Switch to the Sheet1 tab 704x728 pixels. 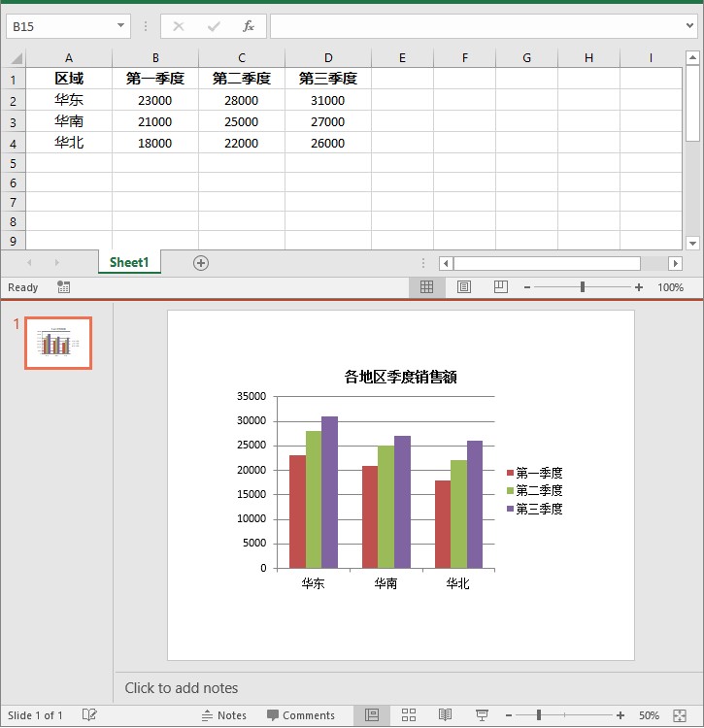tap(129, 262)
